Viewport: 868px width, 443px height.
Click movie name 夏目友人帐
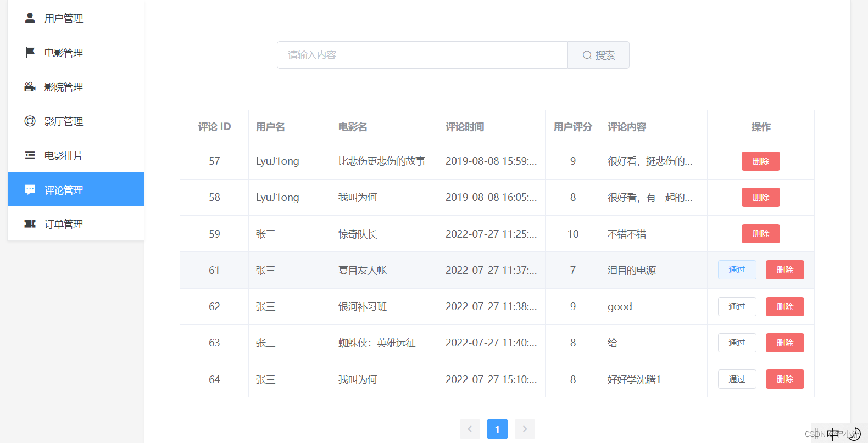[x=363, y=270]
